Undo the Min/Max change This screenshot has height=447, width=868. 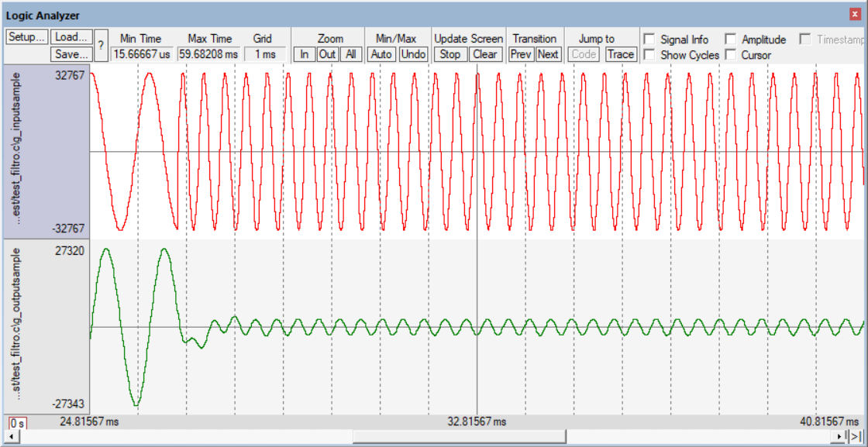tap(414, 54)
